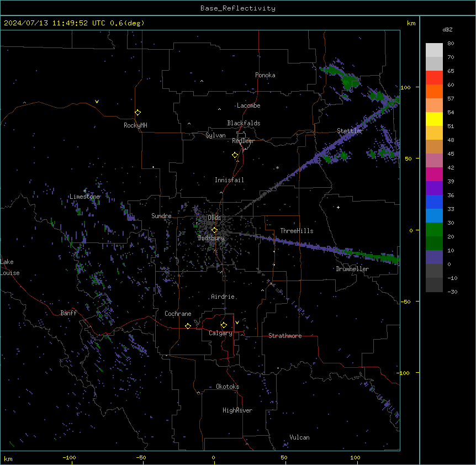Click the yellow V marker northwest of RockyMH

97,102
